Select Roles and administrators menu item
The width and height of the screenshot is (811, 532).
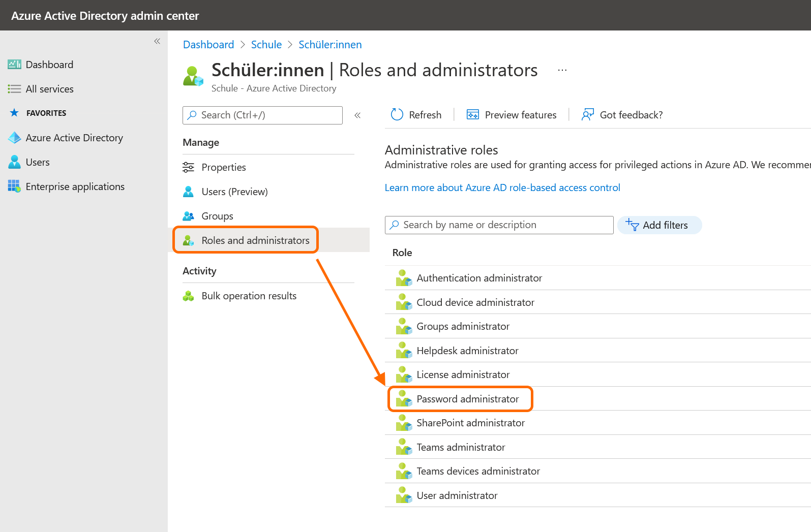click(x=255, y=240)
